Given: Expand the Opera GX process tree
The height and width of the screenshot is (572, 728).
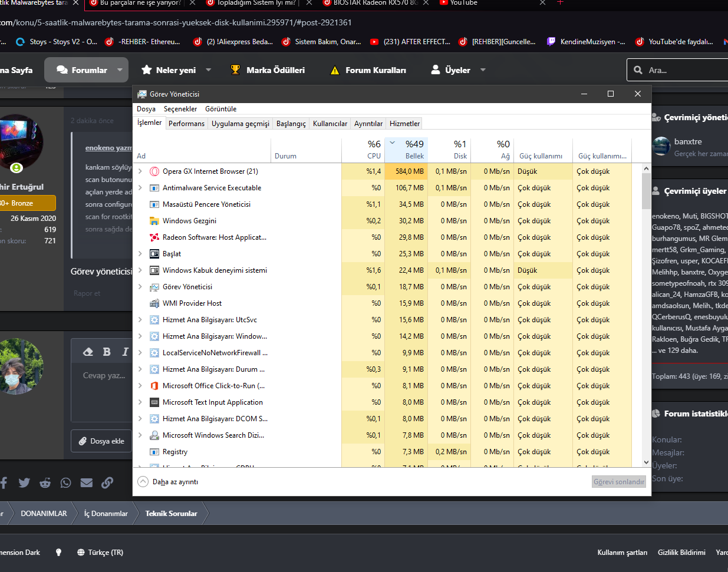Looking at the screenshot, I should pos(140,171).
